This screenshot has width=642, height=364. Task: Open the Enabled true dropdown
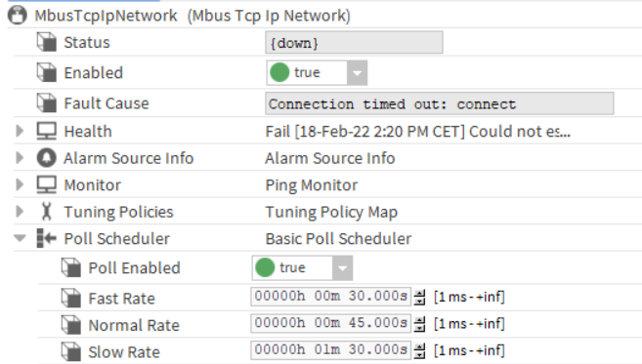click(x=357, y=73)
